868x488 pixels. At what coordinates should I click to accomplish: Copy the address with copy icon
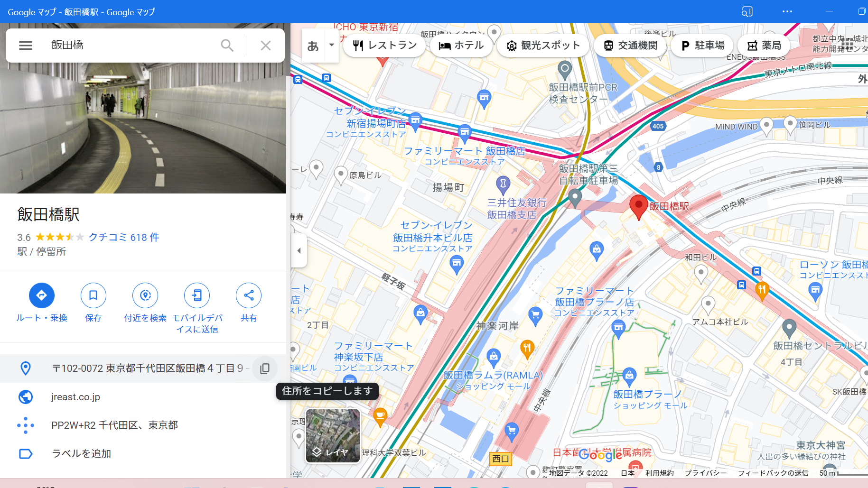(x=265, y=368)
